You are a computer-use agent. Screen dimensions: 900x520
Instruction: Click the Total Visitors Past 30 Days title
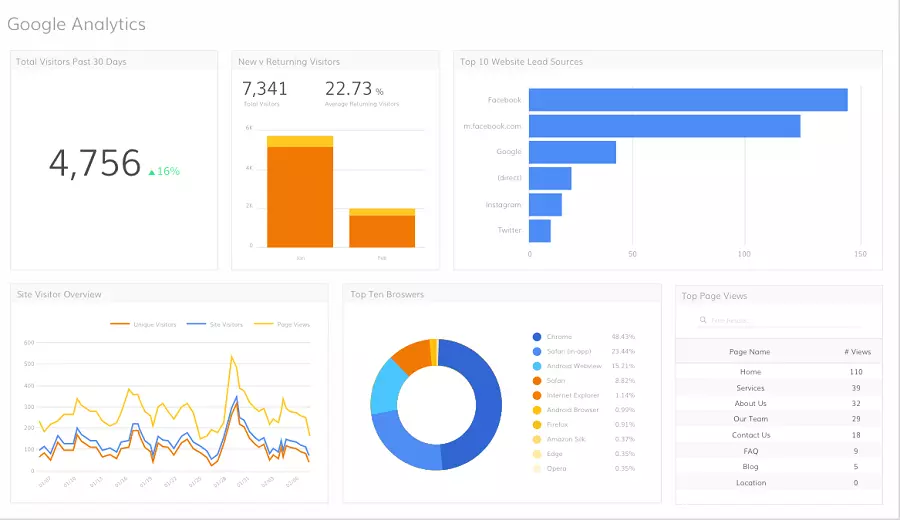[71, 61]
